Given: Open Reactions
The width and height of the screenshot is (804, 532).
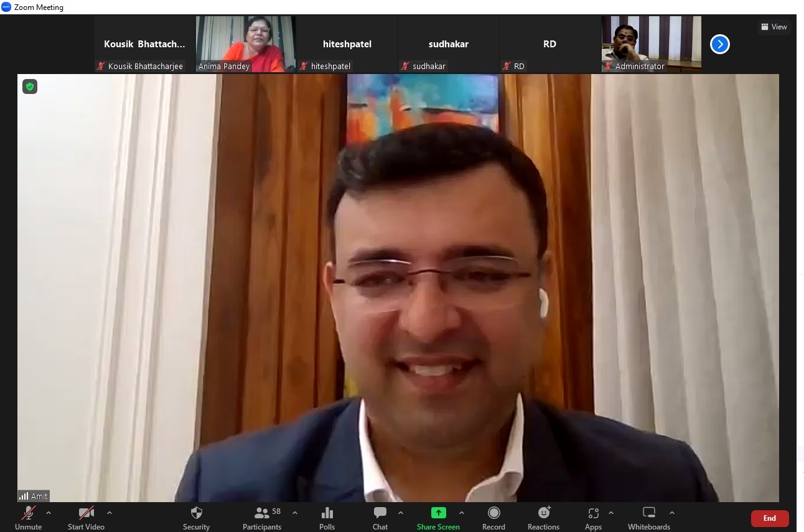Looking at the screenshot, I should [x=543, y=518].
